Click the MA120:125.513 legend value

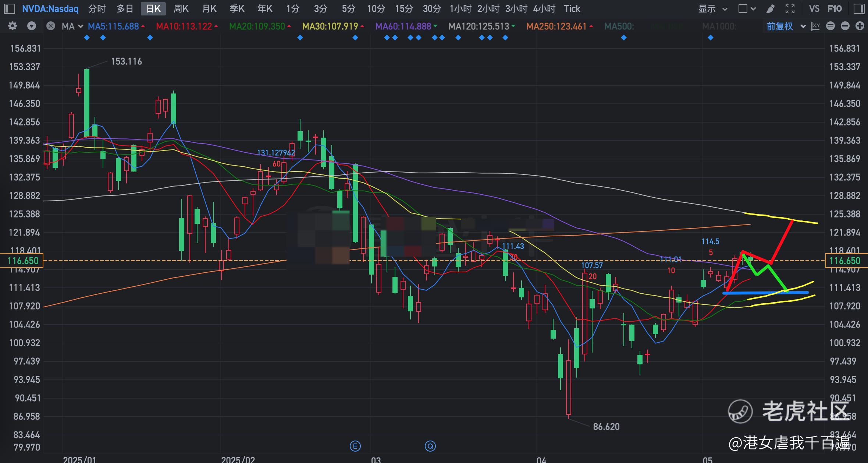479,26
